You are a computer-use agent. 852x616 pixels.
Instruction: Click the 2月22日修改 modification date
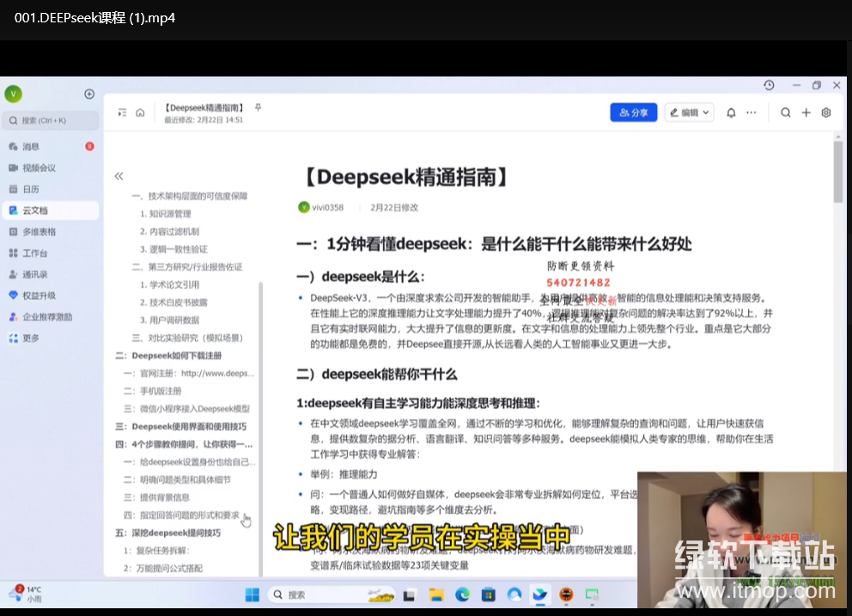pyautogui.click(x=394, y=208)
